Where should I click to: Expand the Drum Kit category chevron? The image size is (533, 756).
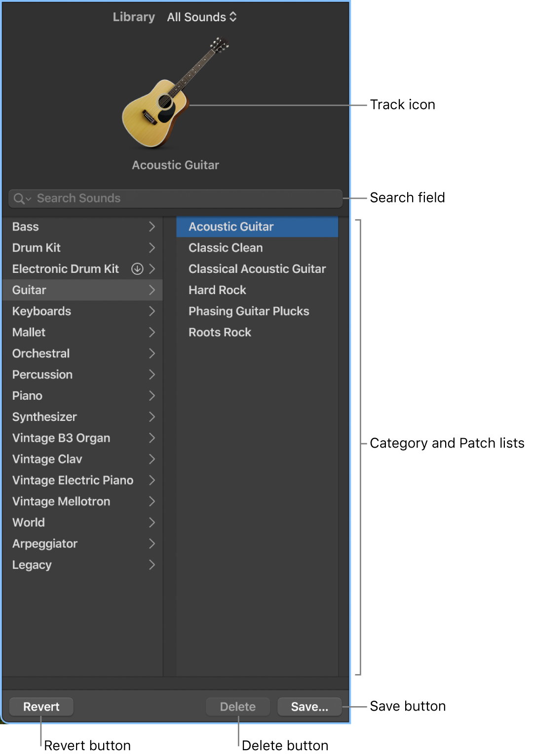pyautogui.click(x=152, y=248)
